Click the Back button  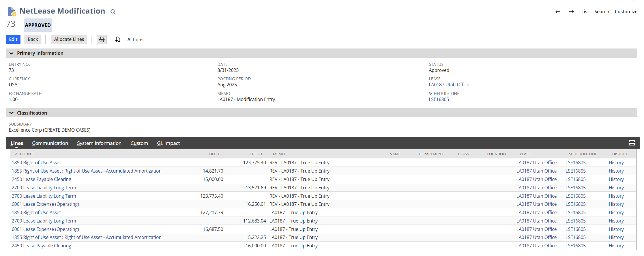(x=33, y=40)
